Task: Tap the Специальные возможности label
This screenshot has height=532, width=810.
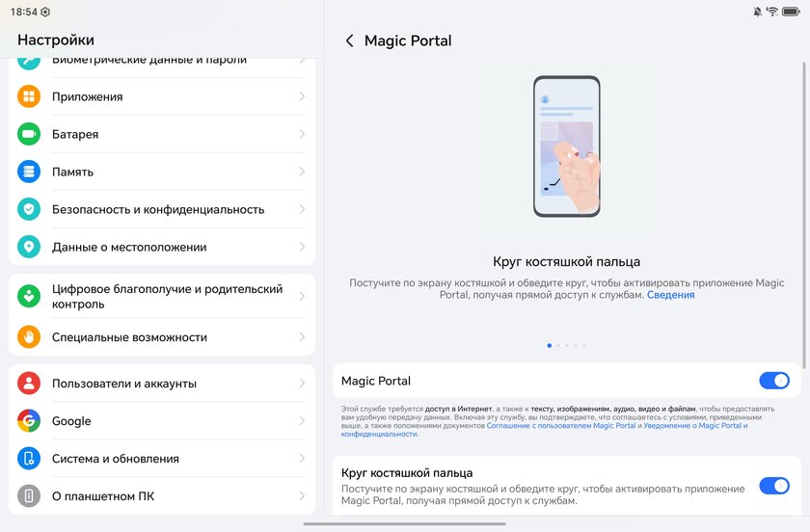Action: (129, 337)
